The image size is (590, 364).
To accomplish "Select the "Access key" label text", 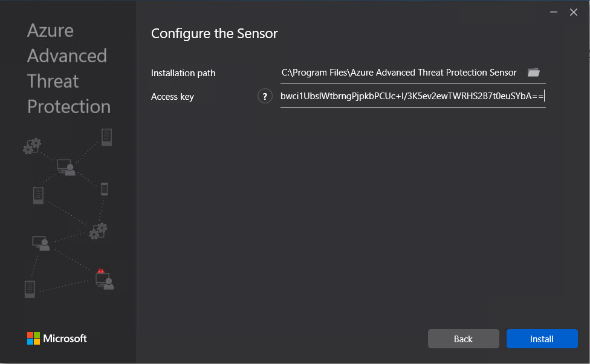I will (x=172, y=97).
